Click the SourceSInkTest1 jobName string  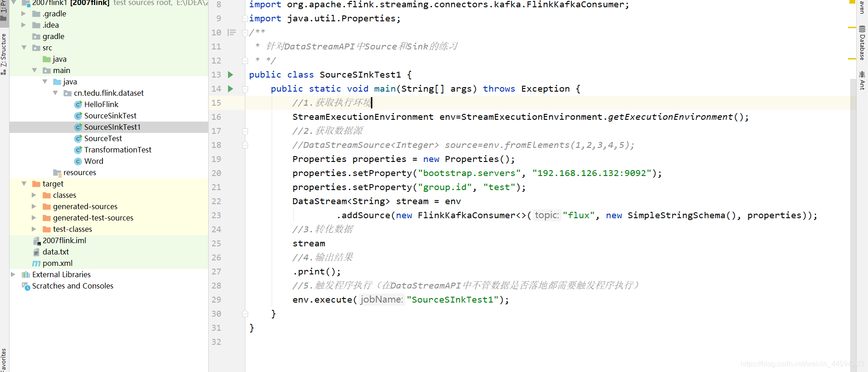tap(452, 299)
